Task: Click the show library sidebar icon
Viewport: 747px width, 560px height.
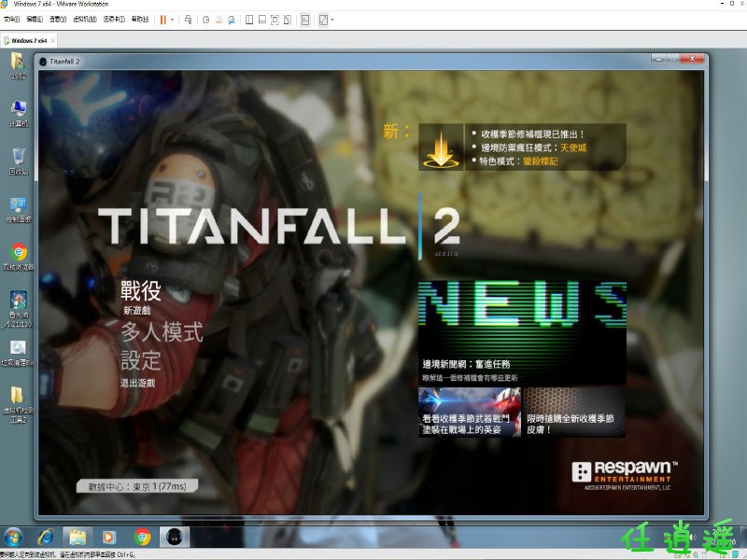Action: click(249, 20)
